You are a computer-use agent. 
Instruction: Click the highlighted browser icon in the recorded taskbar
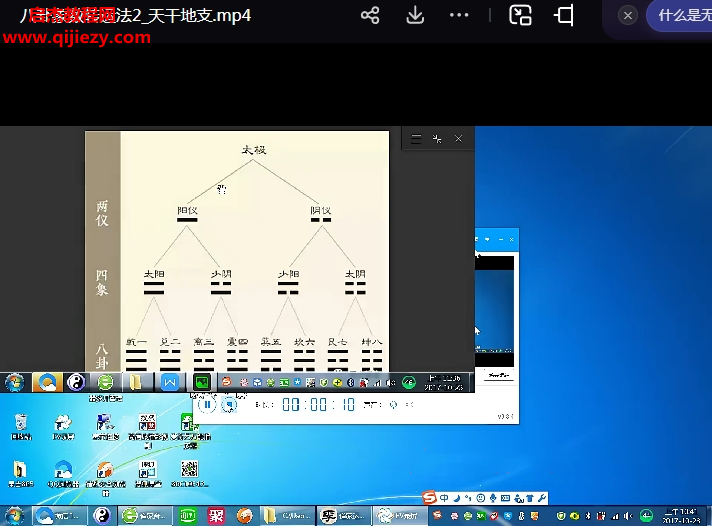coord(47,382)
